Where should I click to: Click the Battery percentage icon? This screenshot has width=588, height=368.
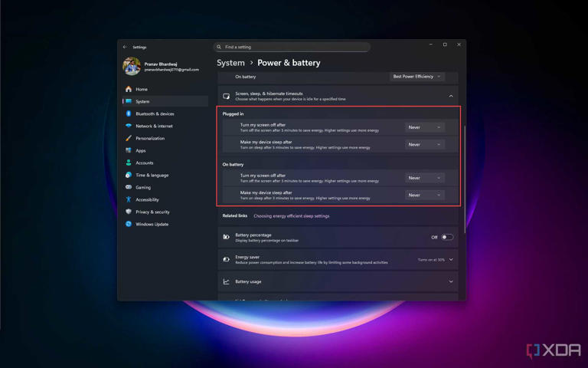pyautogui.click(x=226, y=237)
